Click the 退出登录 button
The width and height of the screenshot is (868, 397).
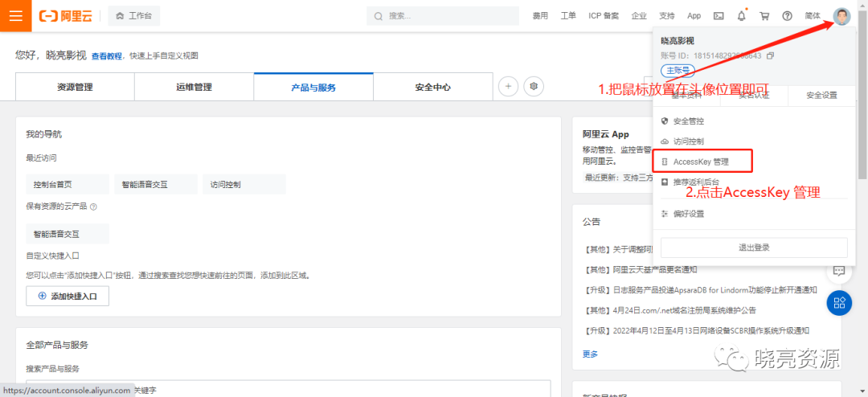pos(754,248)
